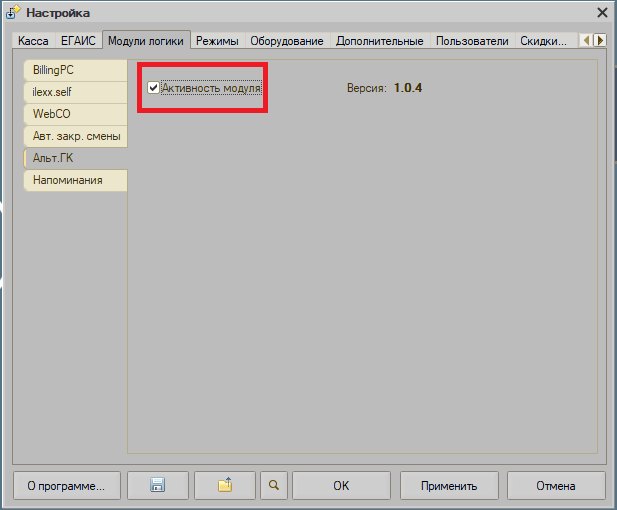617x510 pixels.
Task: Click the save settings floppy disk button
Action: [x=158, y=485]
